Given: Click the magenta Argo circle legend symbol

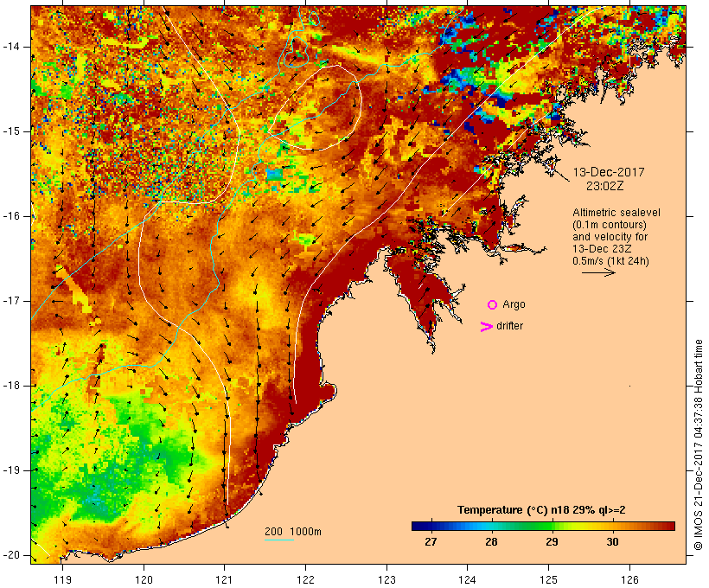Looking at the screenshot, I should pos(493,305).
